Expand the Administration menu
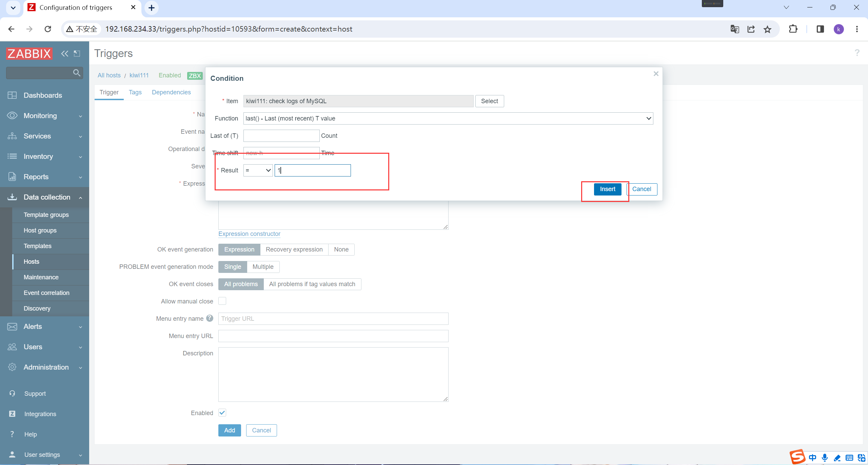The image size is (868, 465). (44, 367)
